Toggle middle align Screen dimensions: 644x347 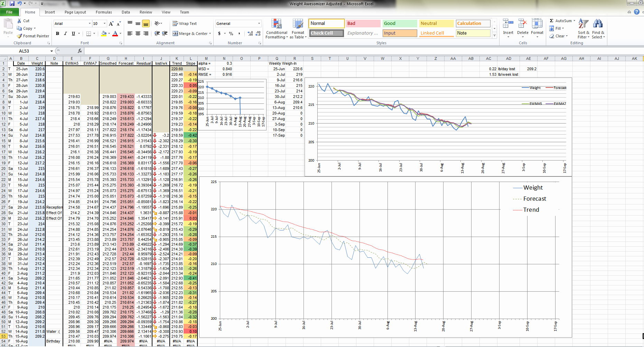pyautogui.click(x=138, y=24)
